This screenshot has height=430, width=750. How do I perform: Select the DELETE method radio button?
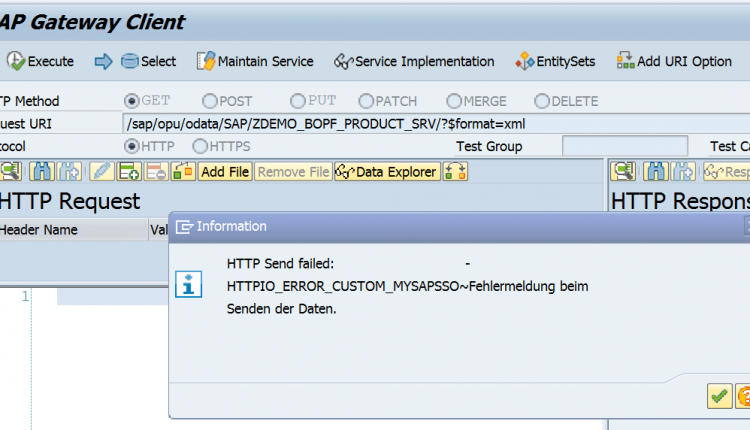coord(542,101)
